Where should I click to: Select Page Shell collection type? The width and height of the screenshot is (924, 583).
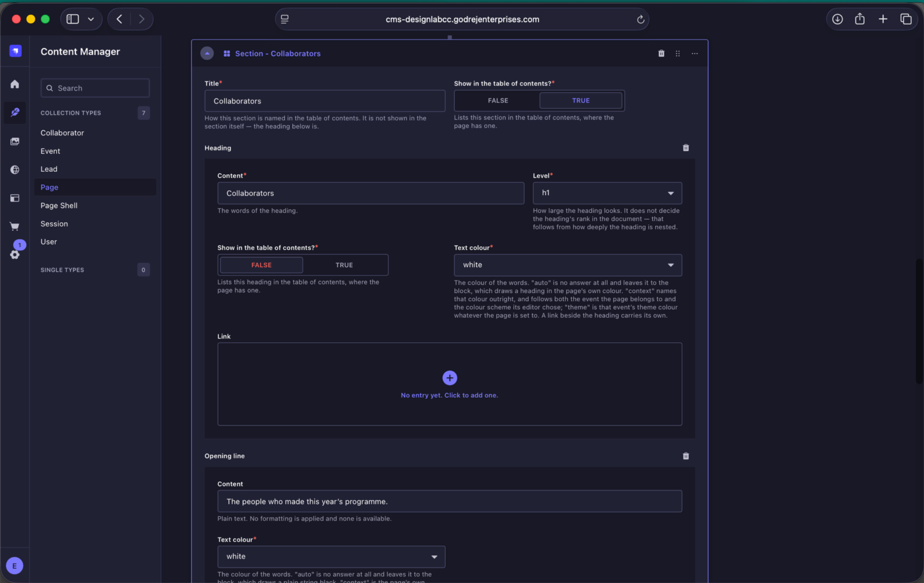pyautogui.click(x=59, y=205)
